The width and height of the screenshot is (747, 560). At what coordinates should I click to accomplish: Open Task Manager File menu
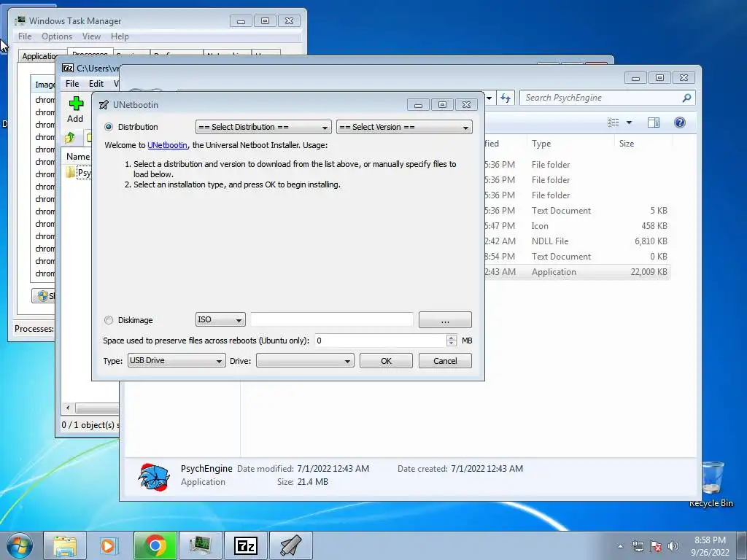tap(25, 36)
